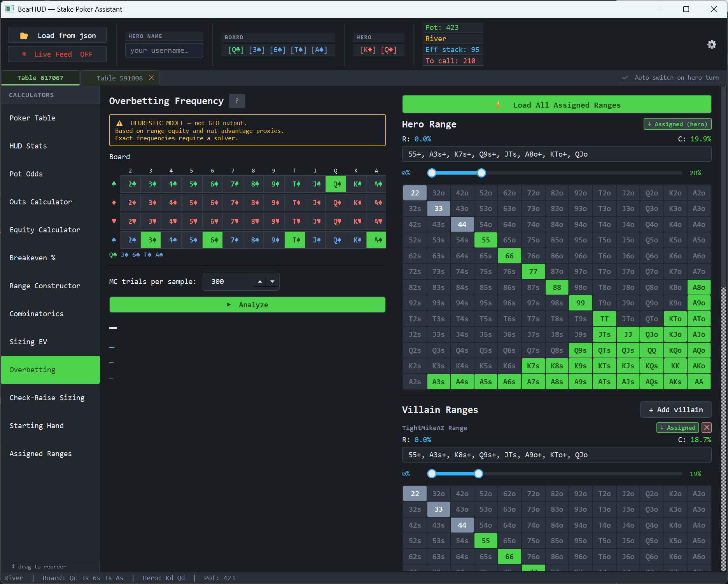Open Poker Table calculator

tap(51, 118)
